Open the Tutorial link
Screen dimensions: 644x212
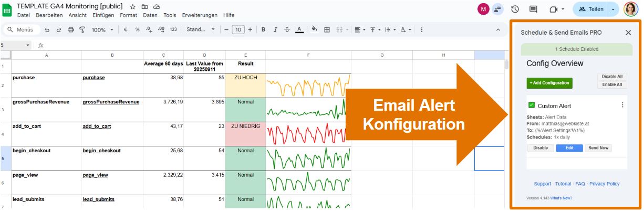point(563,184)
